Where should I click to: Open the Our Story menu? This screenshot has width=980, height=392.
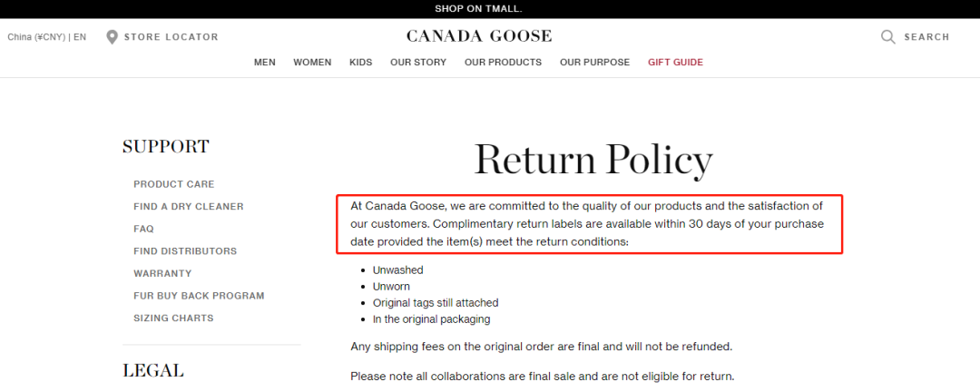click(x=418, y=63)
